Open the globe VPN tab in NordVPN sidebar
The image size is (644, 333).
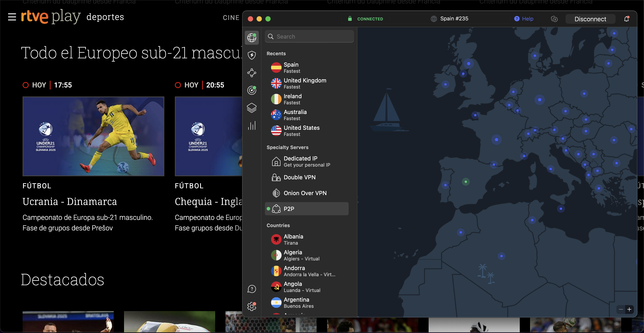(252, 37)
